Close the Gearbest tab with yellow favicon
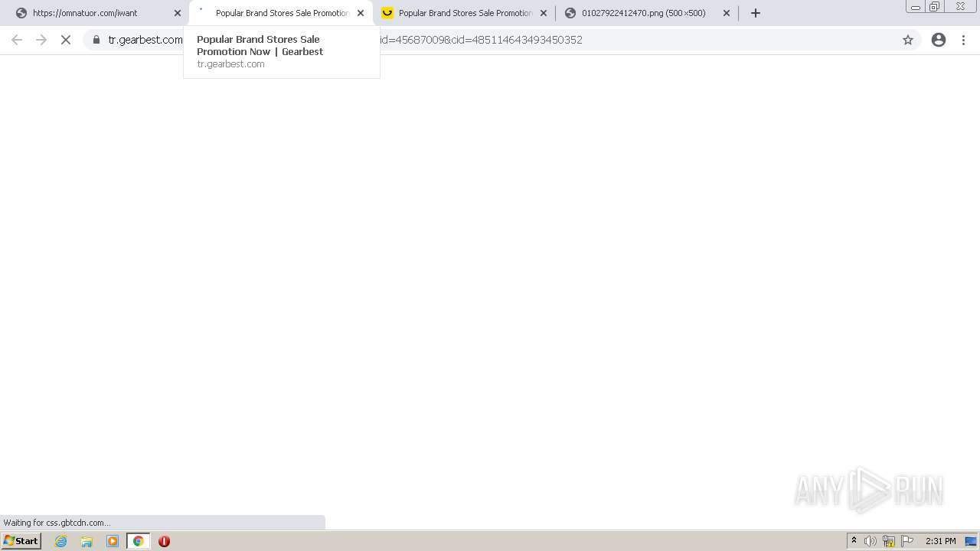Image resolution: width=980 pixels, height=551 pixels. [x=544, y=13]
